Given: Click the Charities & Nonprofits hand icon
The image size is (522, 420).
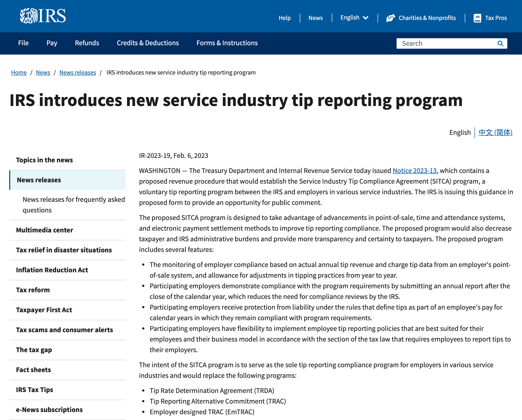Looking at the screenshot, I should [391, 18].
